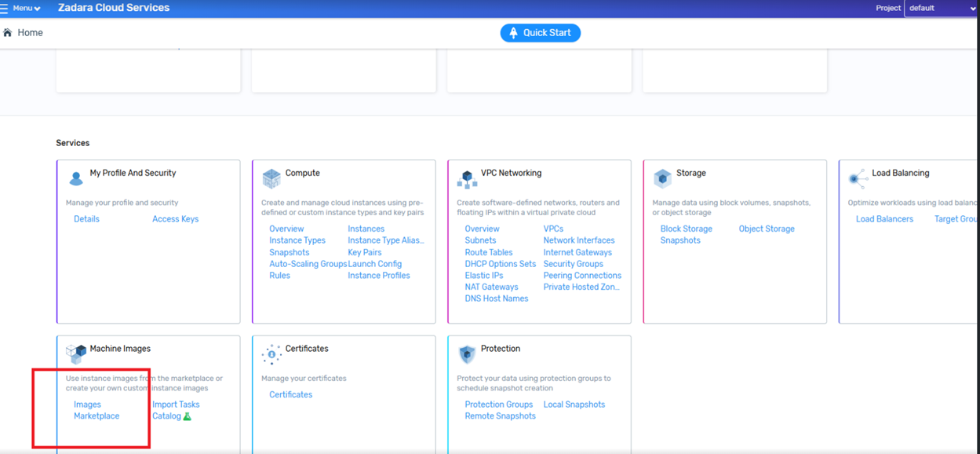
Task: Expand the Menu dropdown arrow
Action: pyautogui.click(x=37, y=9)
